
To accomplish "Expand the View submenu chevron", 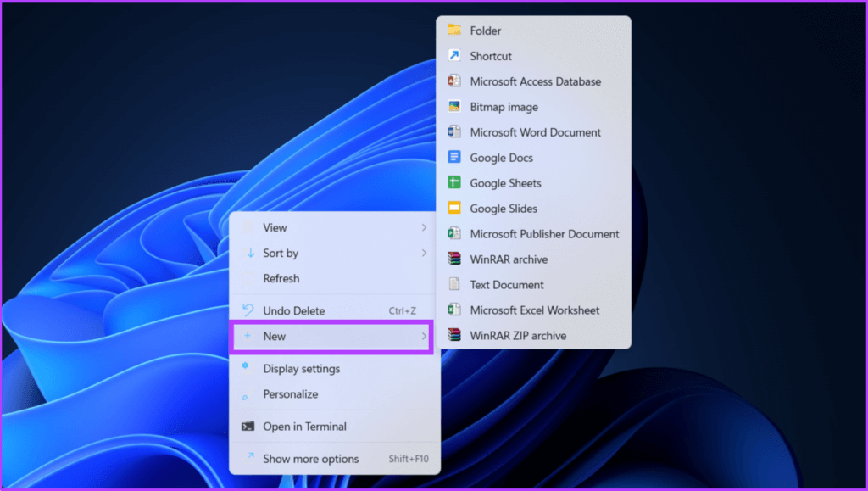I will coord(424,227).
